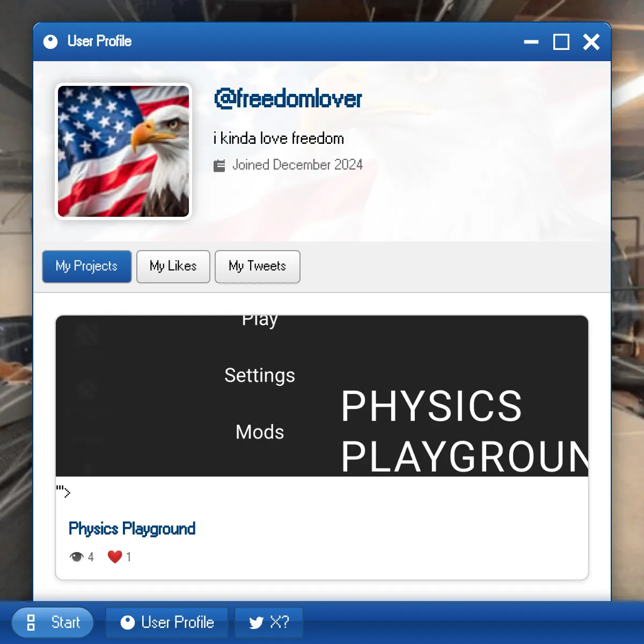Click the profile icon in taskbar entry
This screenshot has width=644, height=644.
pos(128,623)
